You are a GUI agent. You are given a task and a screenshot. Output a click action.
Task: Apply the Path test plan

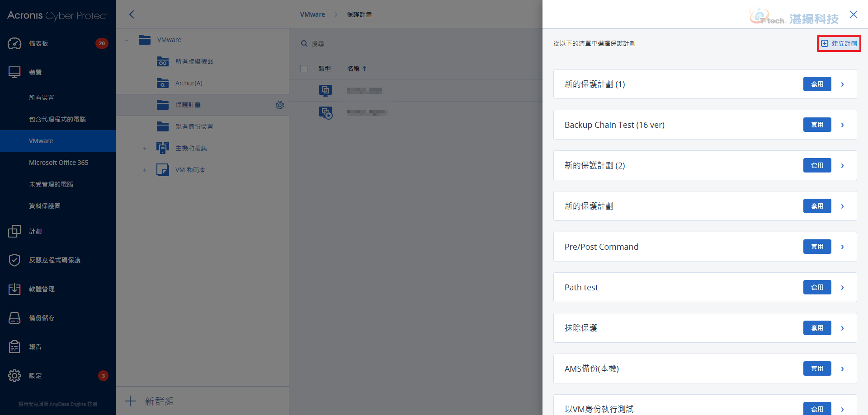pyautogui.click(x=817, y=287)
